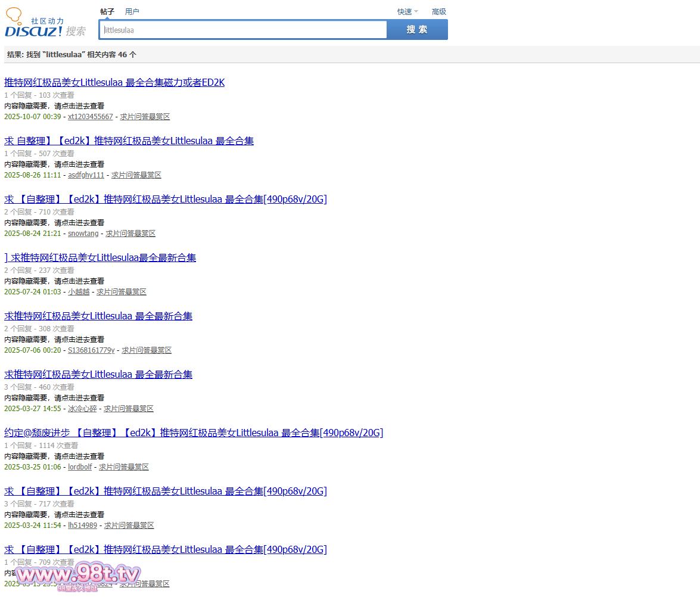Open author profile lordbolf
Viewport: 700px width, 597px height.
(80, 467)
